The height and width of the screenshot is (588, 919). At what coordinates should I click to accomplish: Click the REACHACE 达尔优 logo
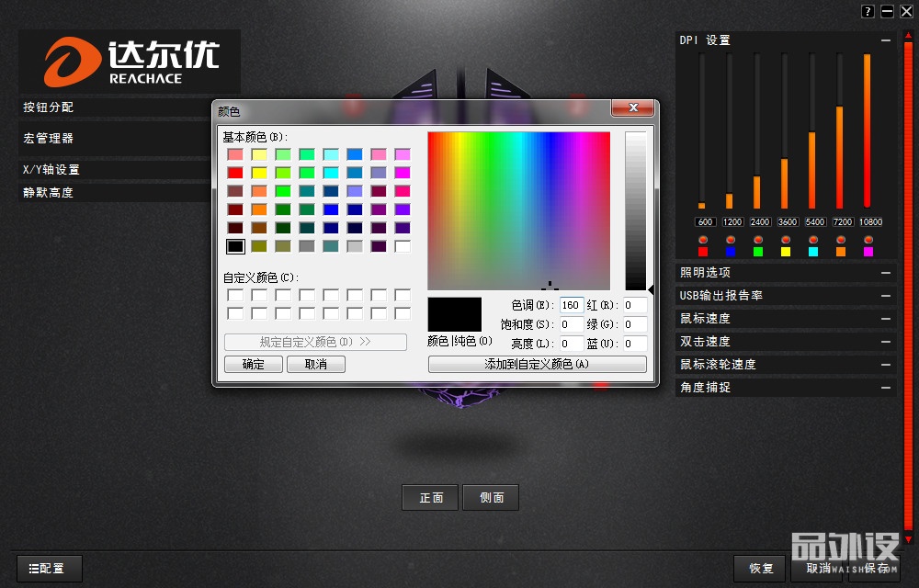(x=130, y=62)
